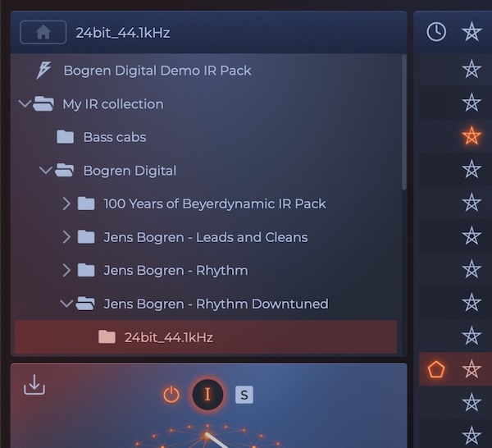Screen dimensions: 492x448
Task: Click the Home button in the browser header
Action: pos(43,32)
